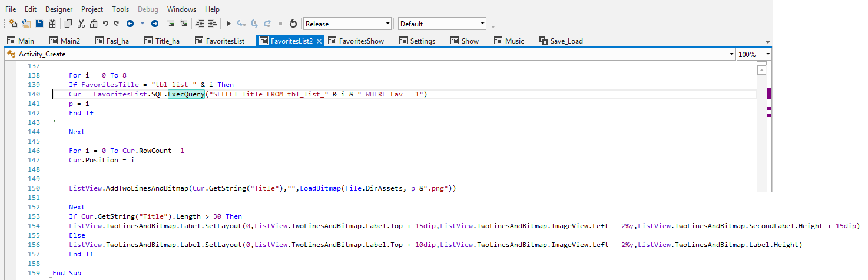Click the Cut scissors icon
This screenshot has width=868, height=280.
[x=81, y=24]
